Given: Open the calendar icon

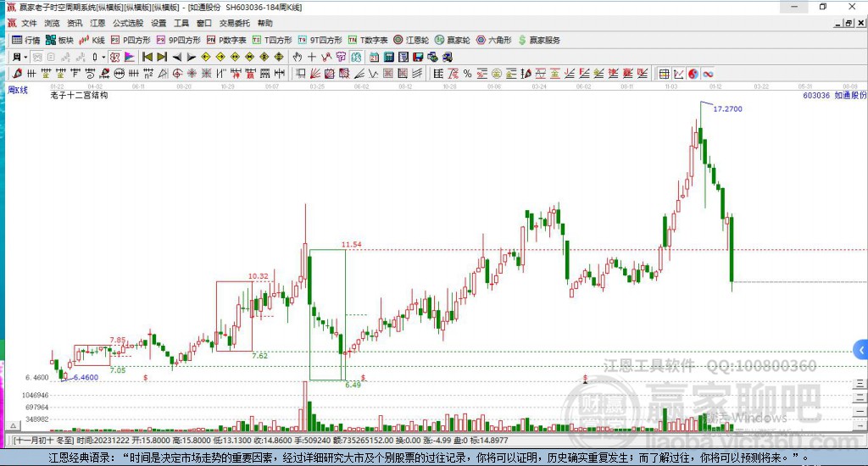Looking at the screenshot, I should (374, 57).
